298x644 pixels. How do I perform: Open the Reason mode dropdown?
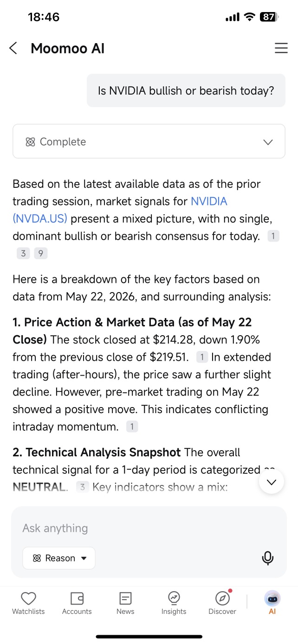(x=59, y=558)
